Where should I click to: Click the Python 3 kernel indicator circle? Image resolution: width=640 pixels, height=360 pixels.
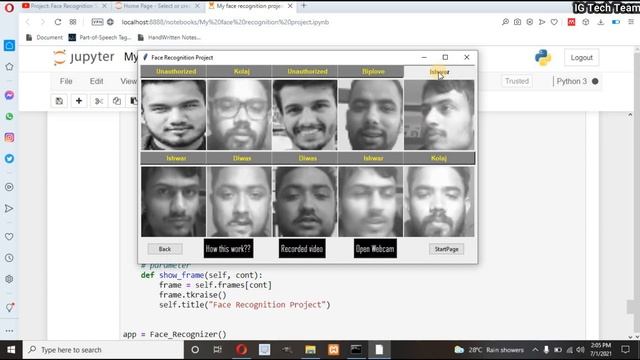click(x=595, y=81)
